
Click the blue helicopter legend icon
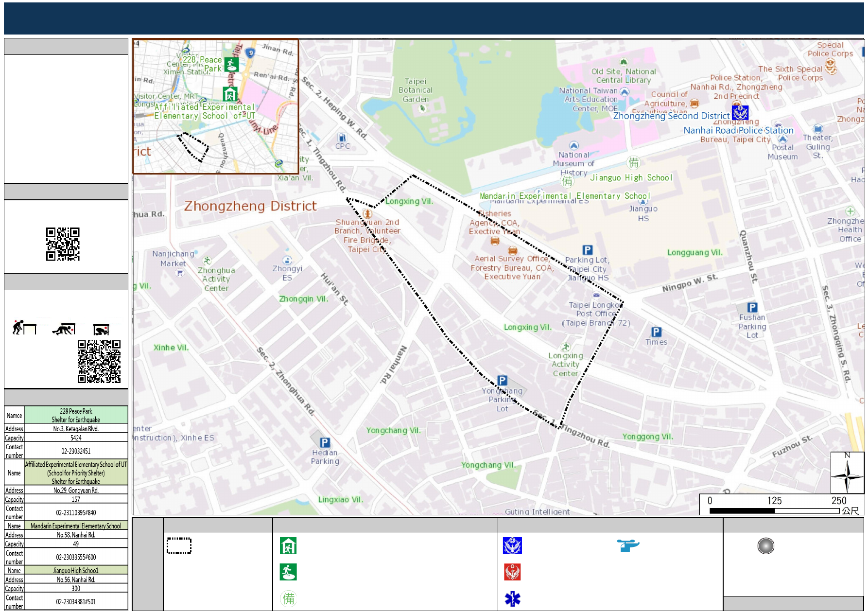click(x=628, y=545)
